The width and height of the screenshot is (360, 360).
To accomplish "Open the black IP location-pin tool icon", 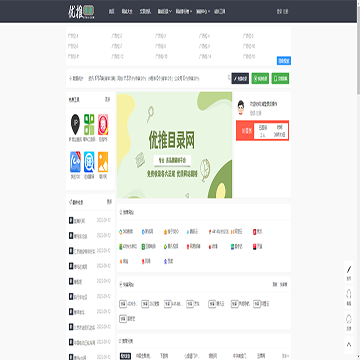I will pos(75,124).
